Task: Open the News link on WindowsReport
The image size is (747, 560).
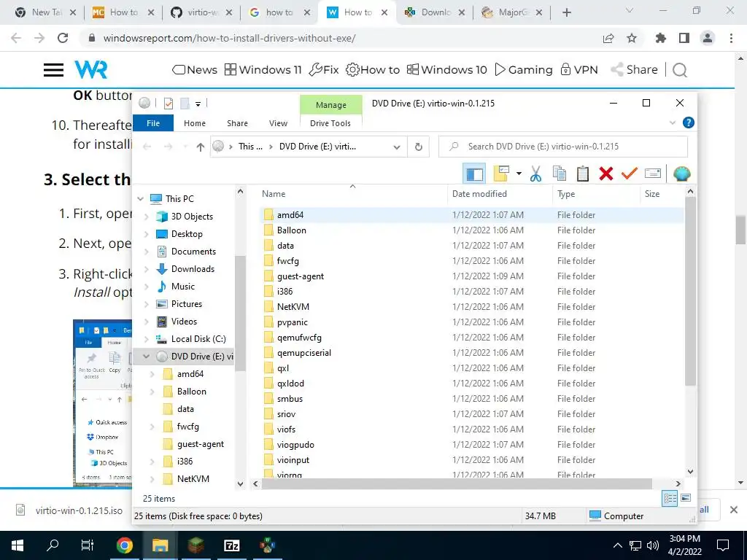Action: [x=195, y=69]
